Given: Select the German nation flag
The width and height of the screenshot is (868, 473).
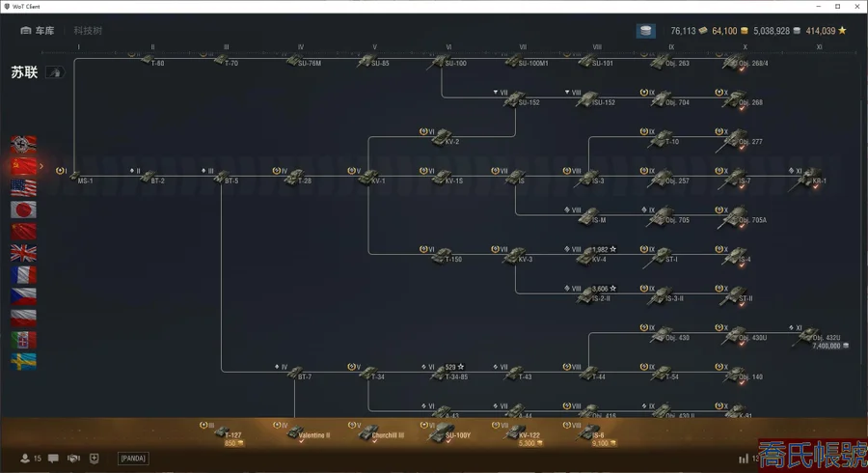Looking at the screenshot, I should pos(23,145).
